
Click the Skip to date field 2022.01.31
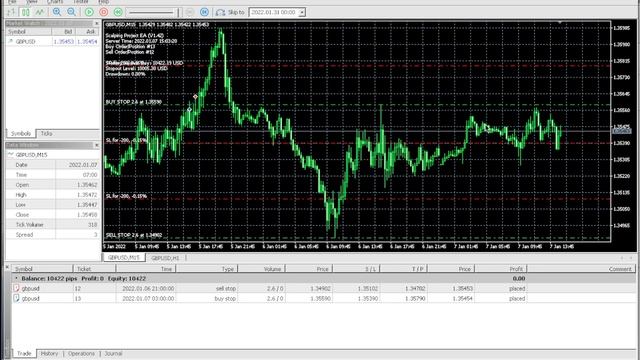274,13
